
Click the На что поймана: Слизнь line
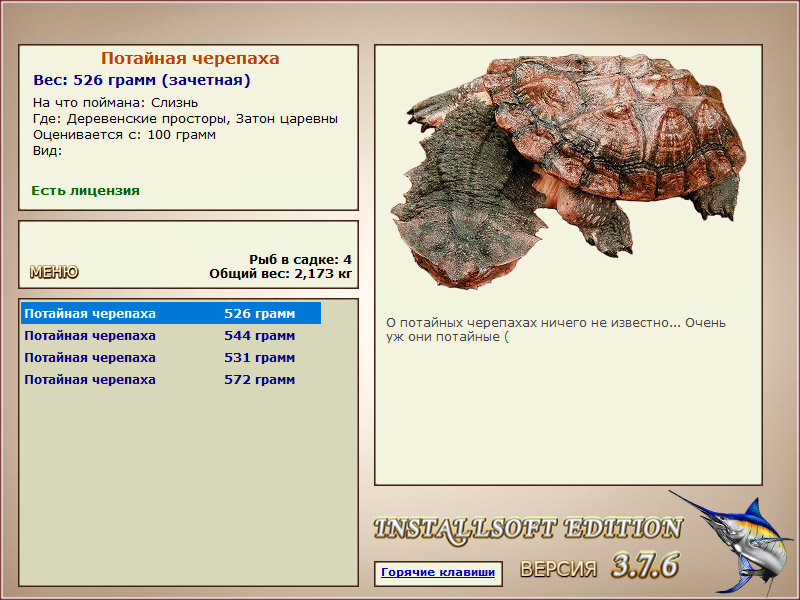(115, 103)
